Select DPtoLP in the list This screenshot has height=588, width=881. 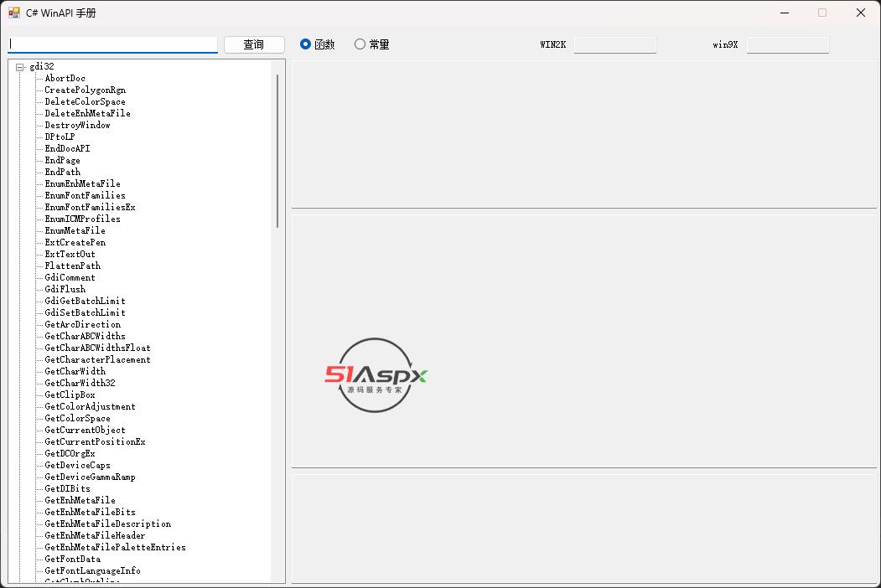pyautogui.click(x=60, y=137)
